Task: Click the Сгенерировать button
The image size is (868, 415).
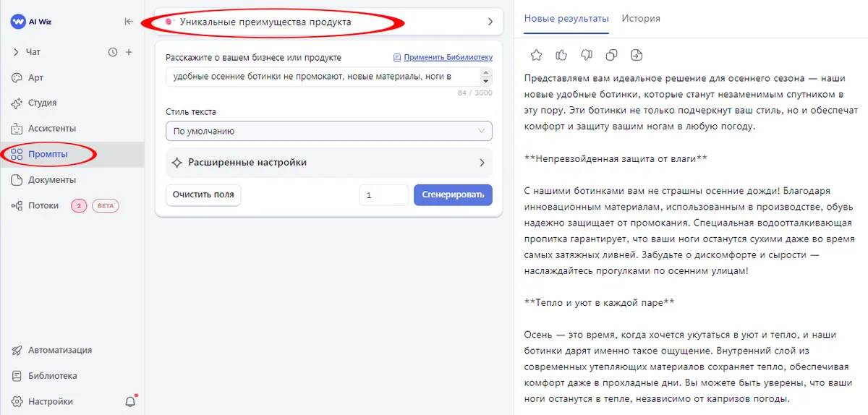Action: tap(453, 195)
